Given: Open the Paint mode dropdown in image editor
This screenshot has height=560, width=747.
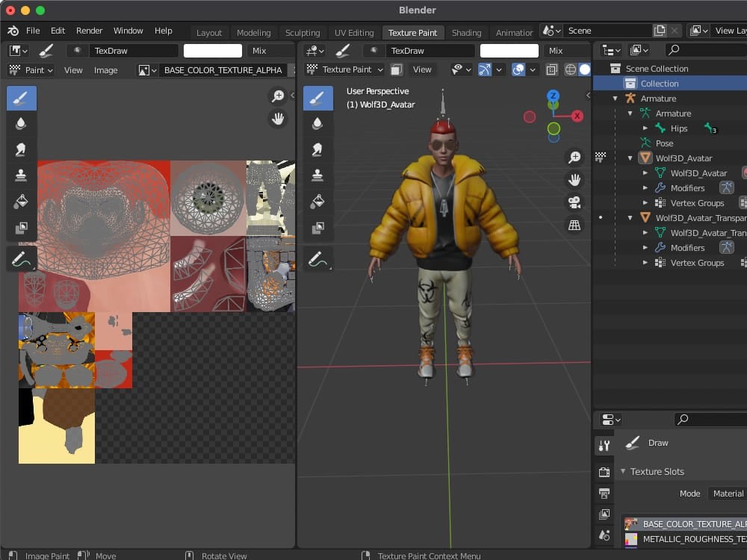Looking at the screenshot, I should point(31,70).
